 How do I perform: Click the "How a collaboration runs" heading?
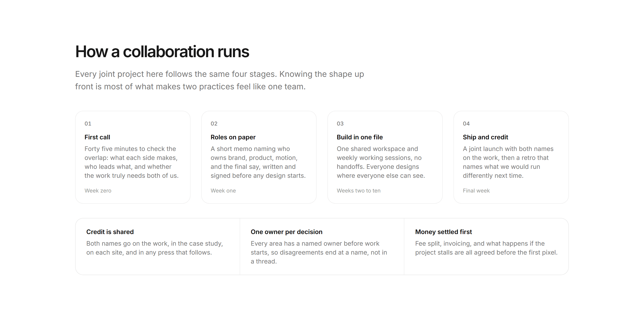click(x=162, y=52)
